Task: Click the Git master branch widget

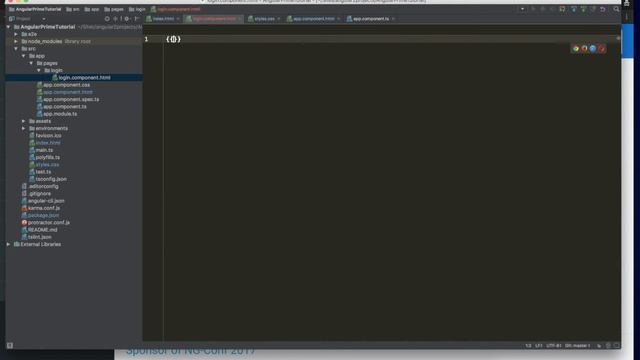Action: tap(578, 346)
